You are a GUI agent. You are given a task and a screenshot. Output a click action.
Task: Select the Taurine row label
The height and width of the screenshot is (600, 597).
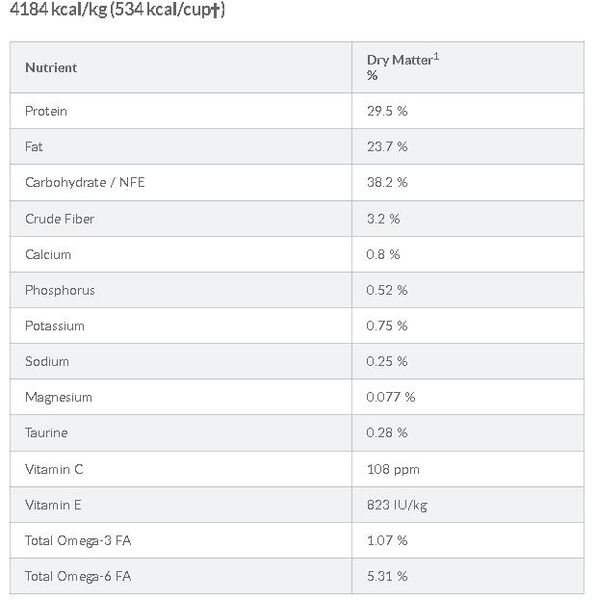46,432
